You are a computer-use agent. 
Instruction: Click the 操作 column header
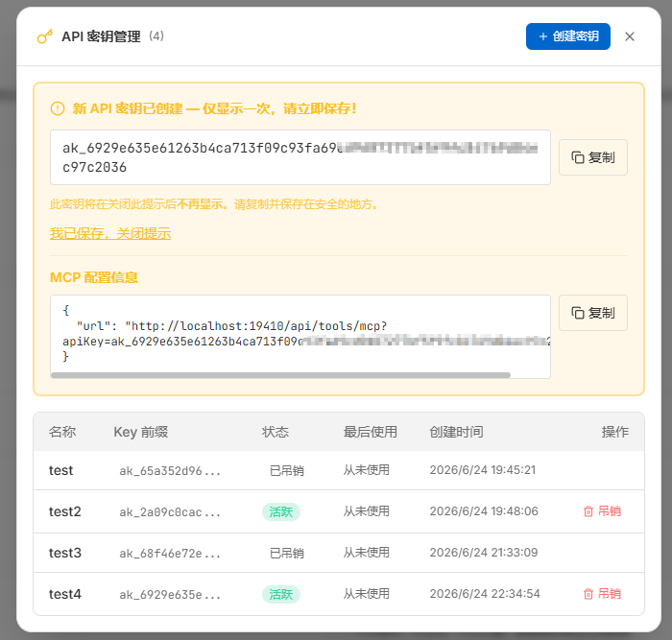tap(615, 432)
